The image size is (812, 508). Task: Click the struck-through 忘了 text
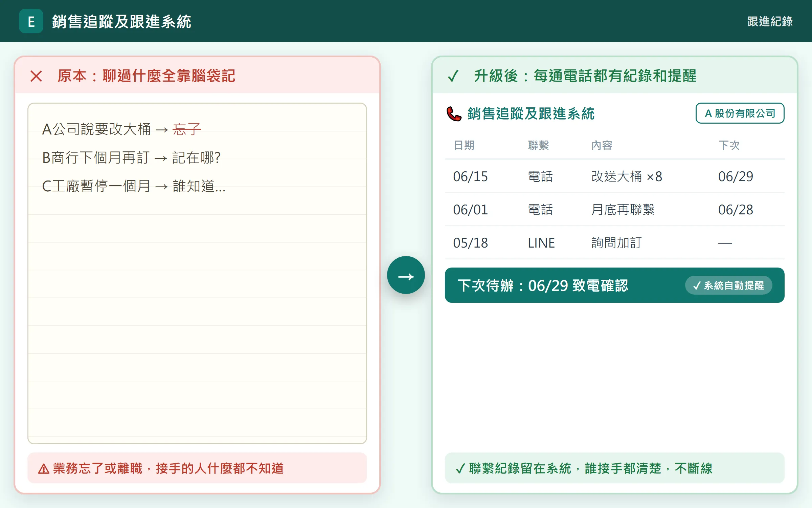[187, 129]
